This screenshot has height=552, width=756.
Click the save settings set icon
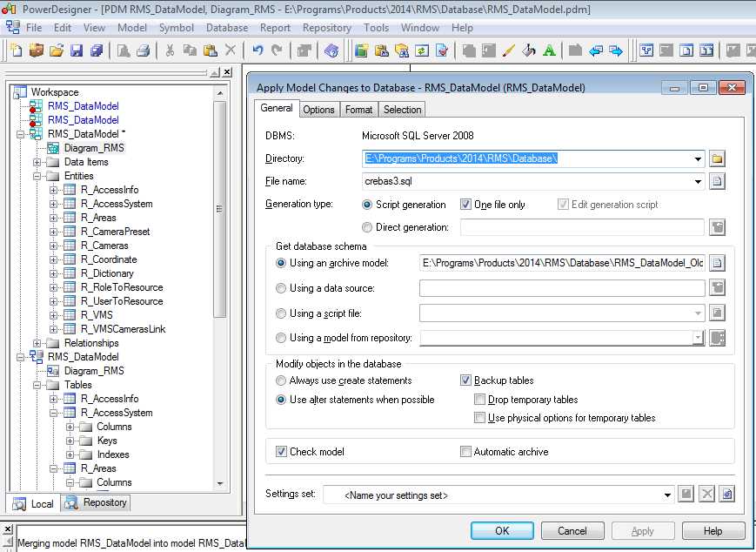(686, 494)
